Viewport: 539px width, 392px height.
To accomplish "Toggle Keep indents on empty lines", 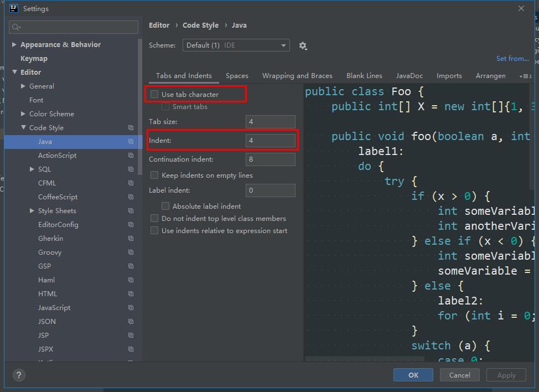I will (x=153, y=175).
